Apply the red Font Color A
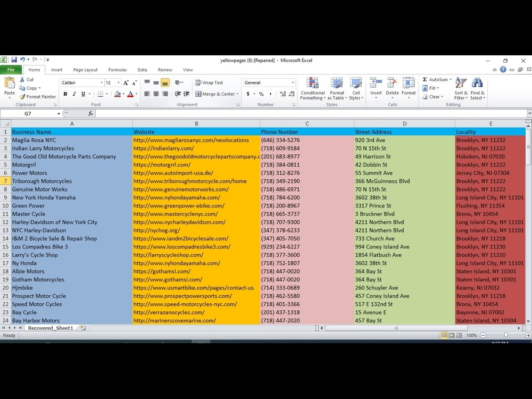 click(x=130, y=94)
